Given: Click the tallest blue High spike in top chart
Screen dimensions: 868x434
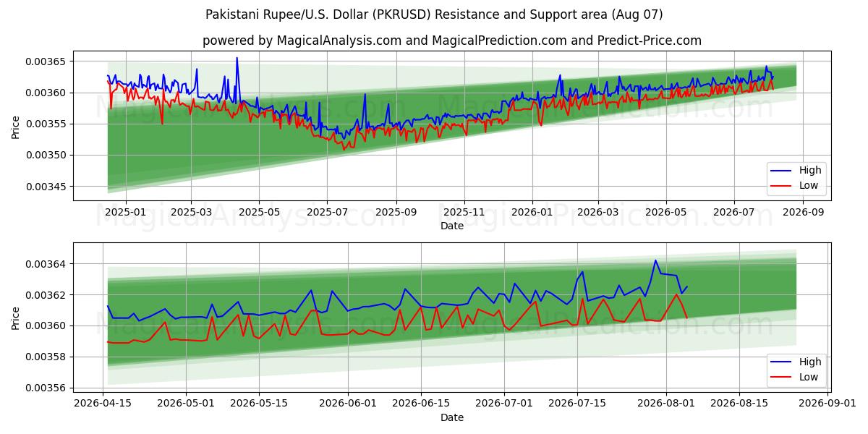Looking at the screenshot, I should point(237,59).
